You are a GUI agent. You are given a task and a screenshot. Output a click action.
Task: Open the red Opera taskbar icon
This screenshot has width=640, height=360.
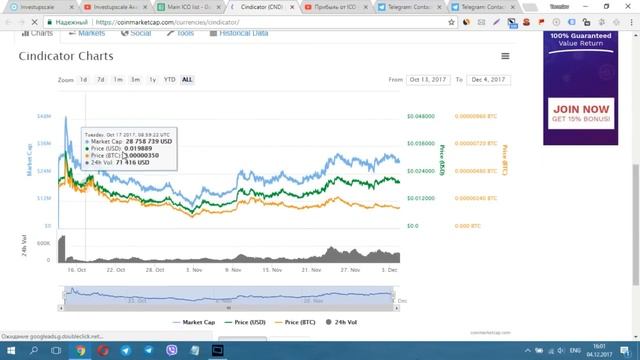pyautogui.click(x=103, y=351)
